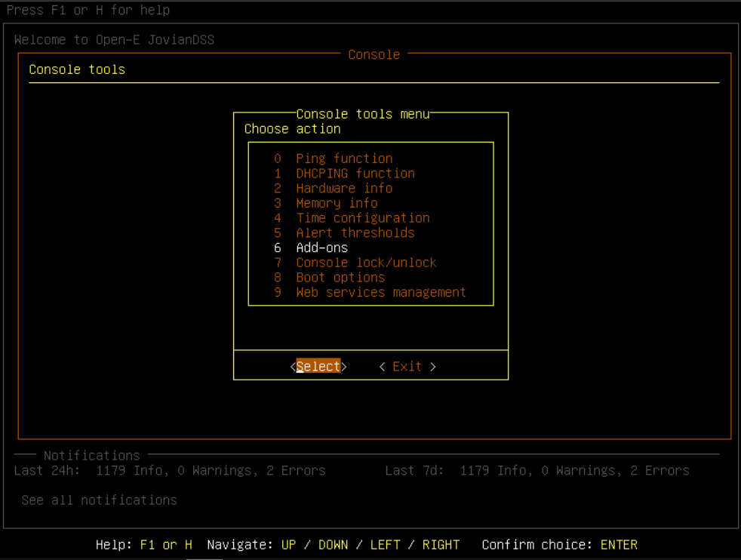This screenshot has width=741, height=560.
Task: Click the Console tools menu title
Action: point(362,114)
